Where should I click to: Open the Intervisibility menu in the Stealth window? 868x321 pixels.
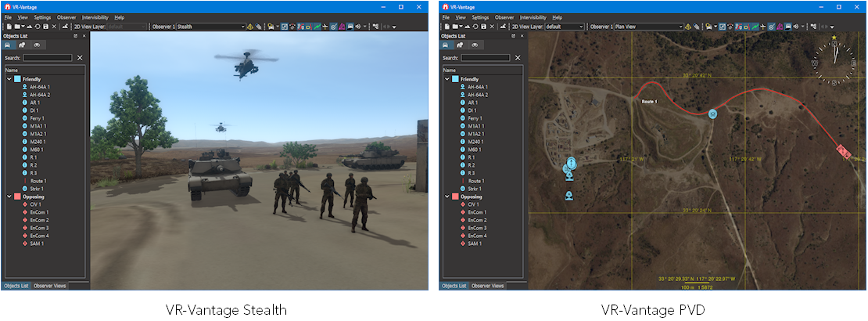[95, 18]
